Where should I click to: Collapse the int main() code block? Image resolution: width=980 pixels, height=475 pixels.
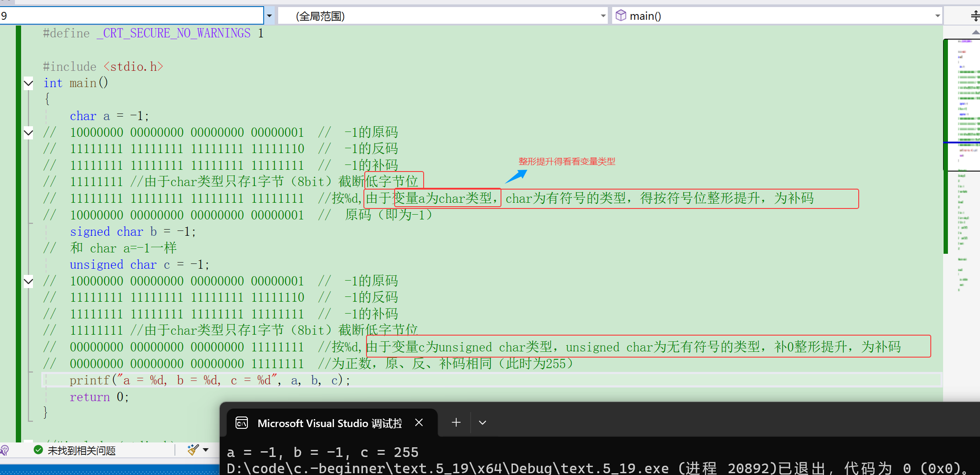(29, 83)
